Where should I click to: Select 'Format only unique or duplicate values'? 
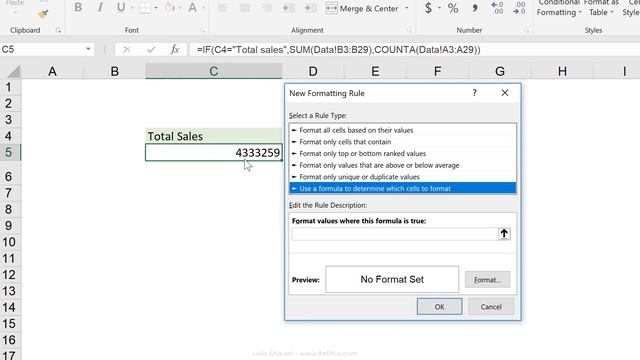(402, 177)
